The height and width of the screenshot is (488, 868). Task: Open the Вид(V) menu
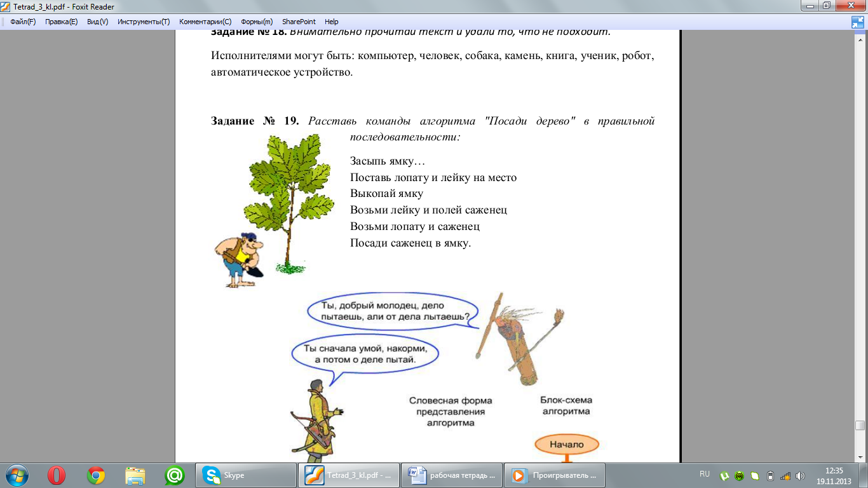(x=97, y=22)
